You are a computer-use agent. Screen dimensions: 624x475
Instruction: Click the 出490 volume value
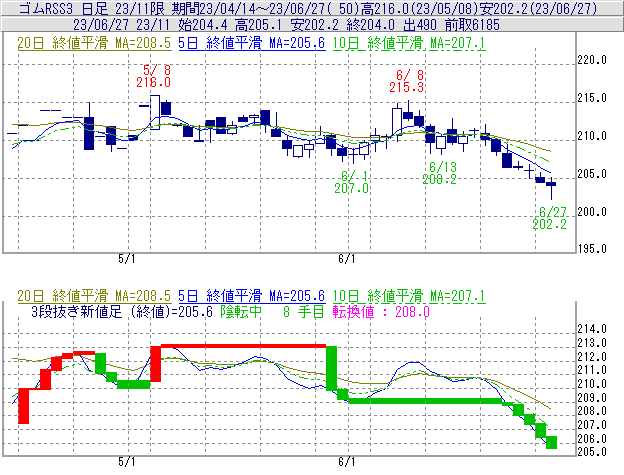419,25
